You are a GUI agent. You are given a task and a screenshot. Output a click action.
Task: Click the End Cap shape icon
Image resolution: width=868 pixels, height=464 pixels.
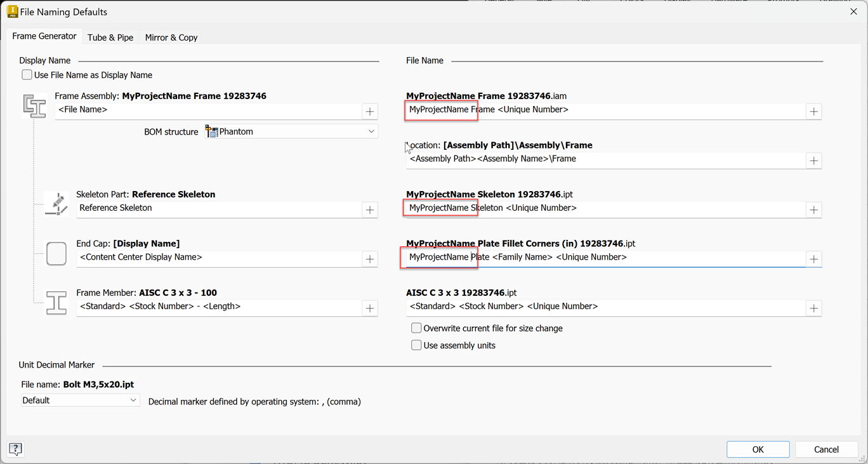56,253
